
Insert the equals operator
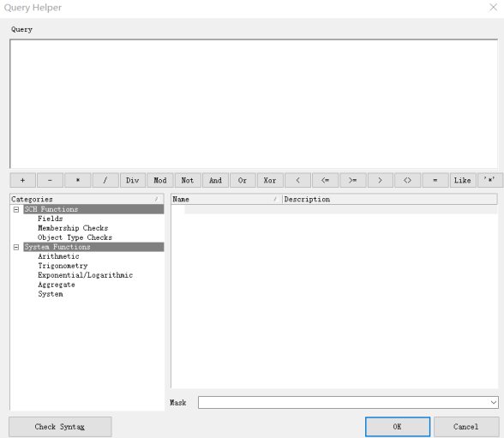435,180
